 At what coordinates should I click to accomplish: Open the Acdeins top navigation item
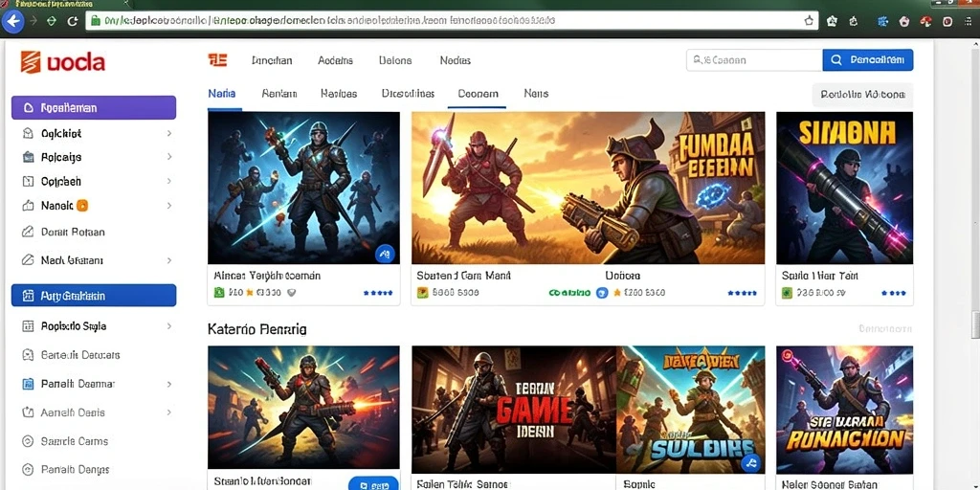coord(336,60)
